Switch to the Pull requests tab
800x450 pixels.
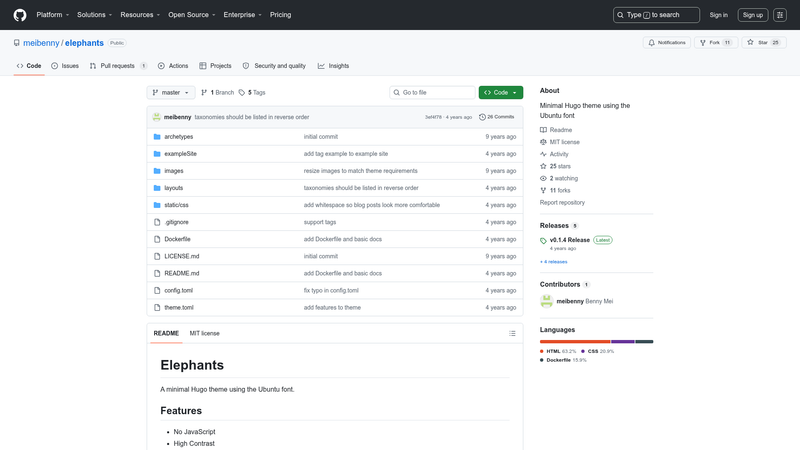click(118, 66)
